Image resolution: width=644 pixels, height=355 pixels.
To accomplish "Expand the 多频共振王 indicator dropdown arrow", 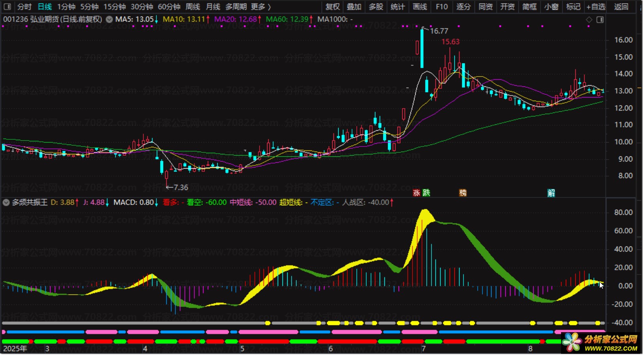I will [6, 203].
